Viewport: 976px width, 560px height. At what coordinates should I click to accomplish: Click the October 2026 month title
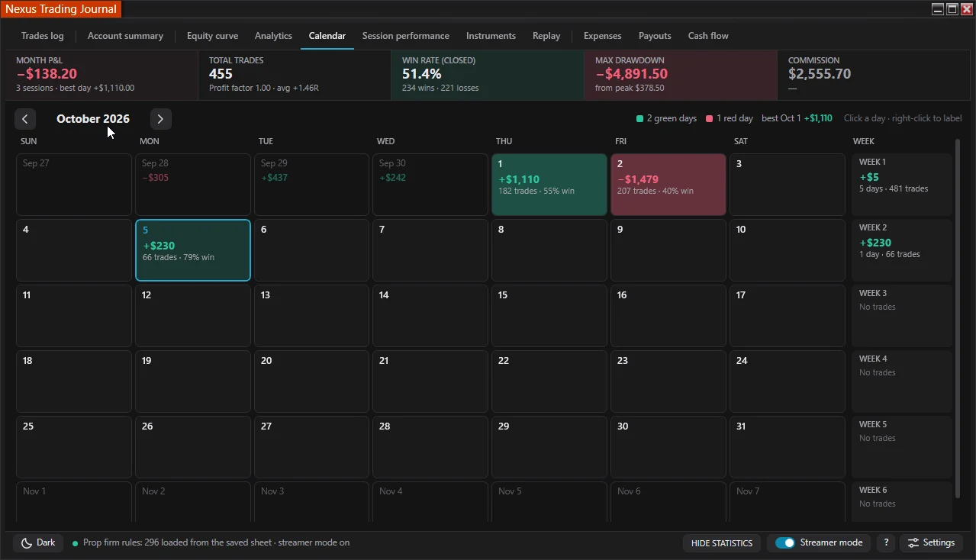93,119
